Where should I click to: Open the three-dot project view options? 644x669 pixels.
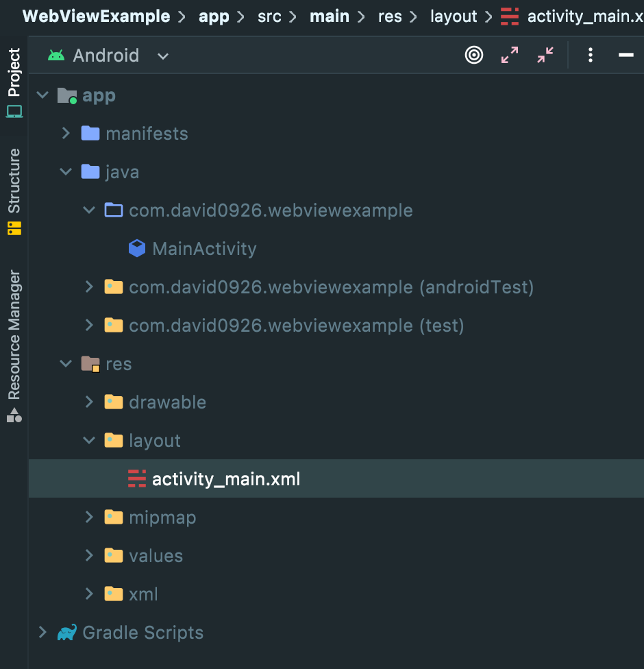tap(591, 56)
